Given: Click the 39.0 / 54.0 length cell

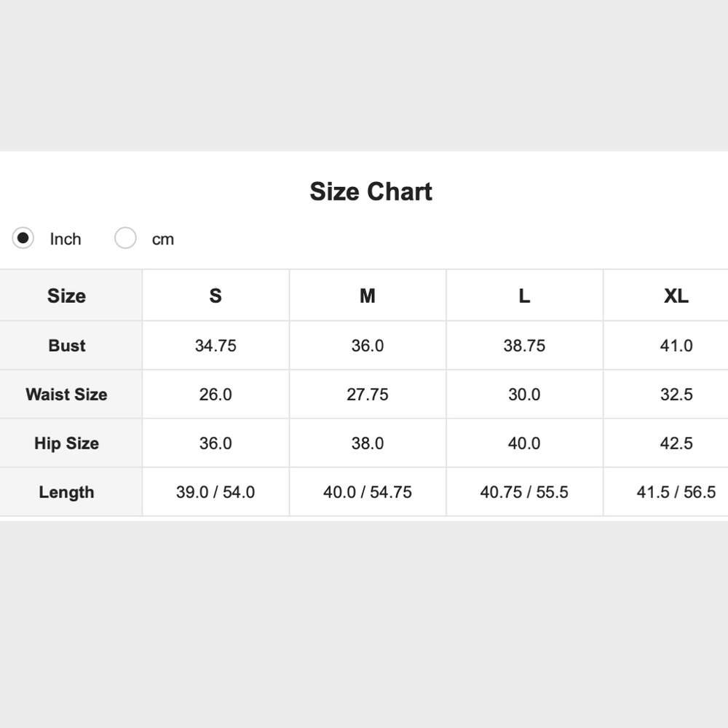Looking at the screenshot, I should click(x=215, y=492).
